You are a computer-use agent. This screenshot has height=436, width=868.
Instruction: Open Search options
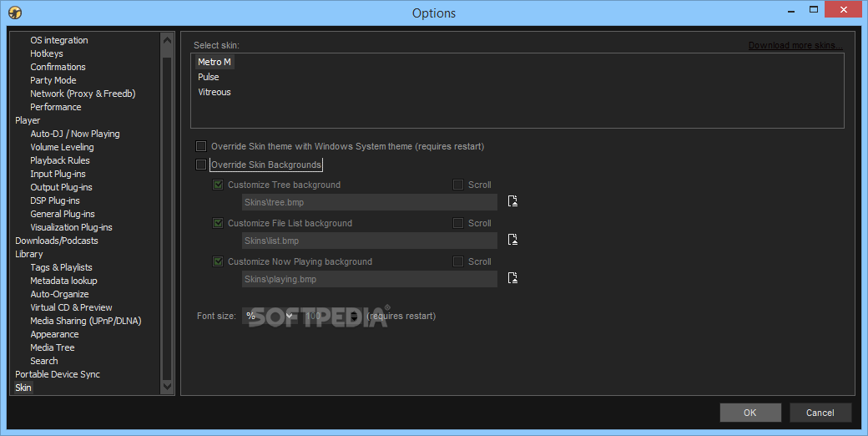(44, 361)
